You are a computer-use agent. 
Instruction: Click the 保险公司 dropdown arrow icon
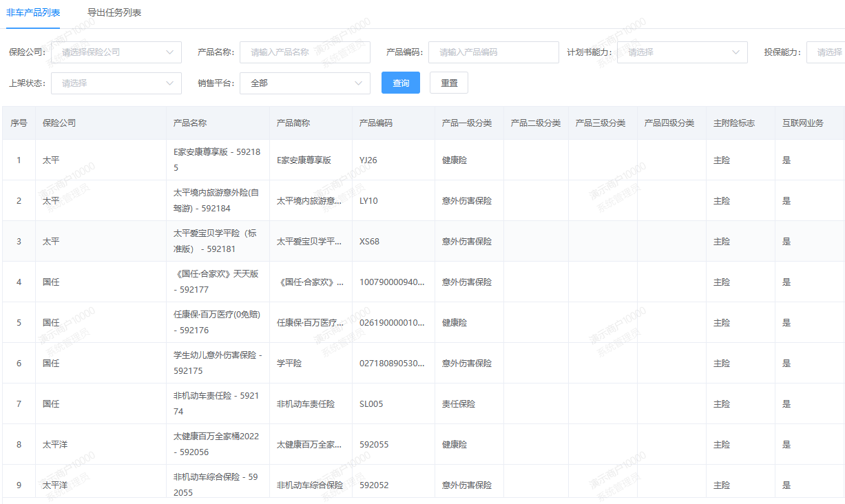tap(170, 52)
